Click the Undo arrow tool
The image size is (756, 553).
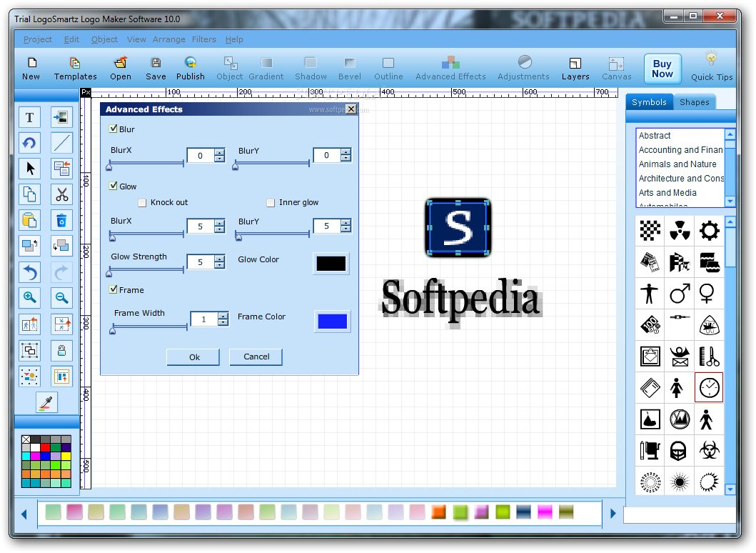pos(29,273)
